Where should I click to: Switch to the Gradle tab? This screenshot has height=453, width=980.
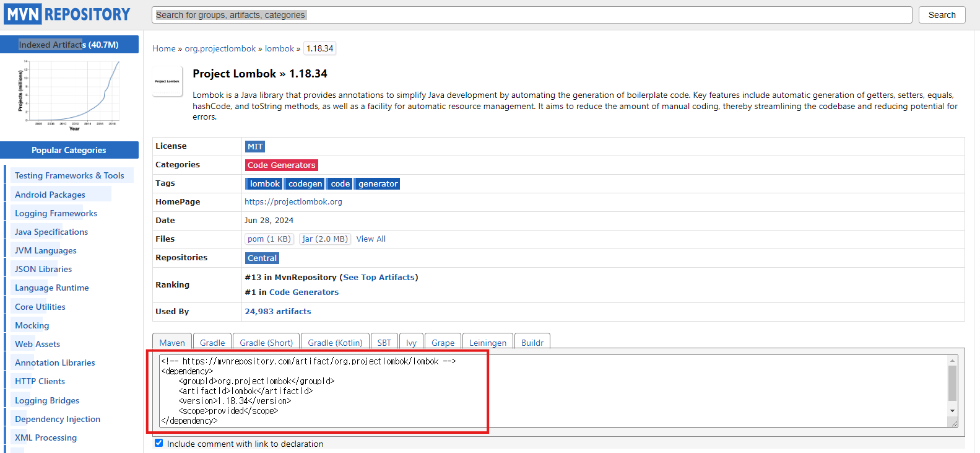pyautogui.click(x=212, y=342)
